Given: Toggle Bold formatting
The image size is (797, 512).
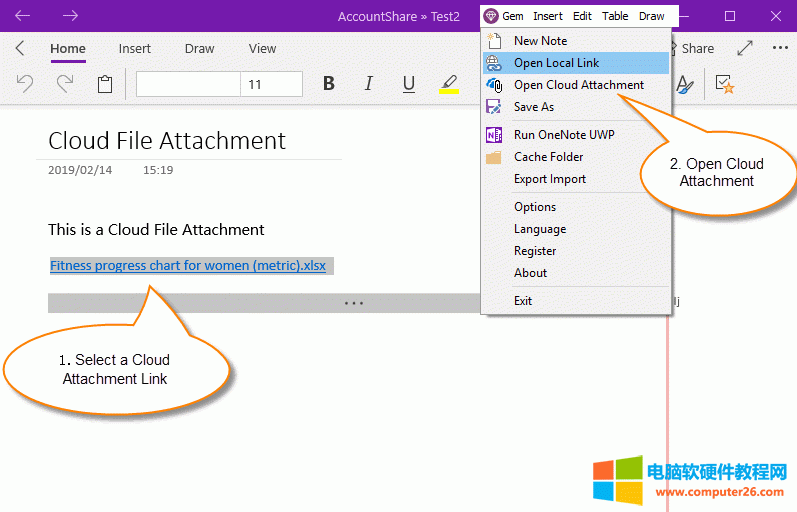Looking at the screenshot, I should click(x=328, y=85).
